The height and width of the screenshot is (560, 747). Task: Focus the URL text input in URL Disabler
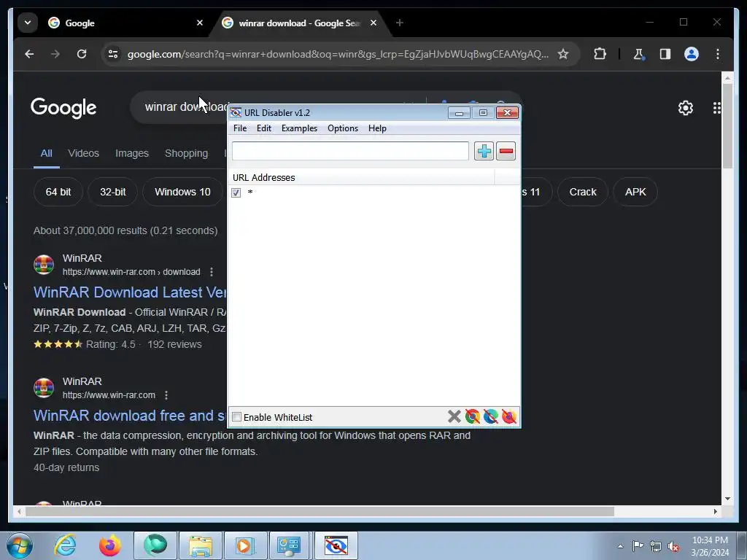[x=350, y=151]
